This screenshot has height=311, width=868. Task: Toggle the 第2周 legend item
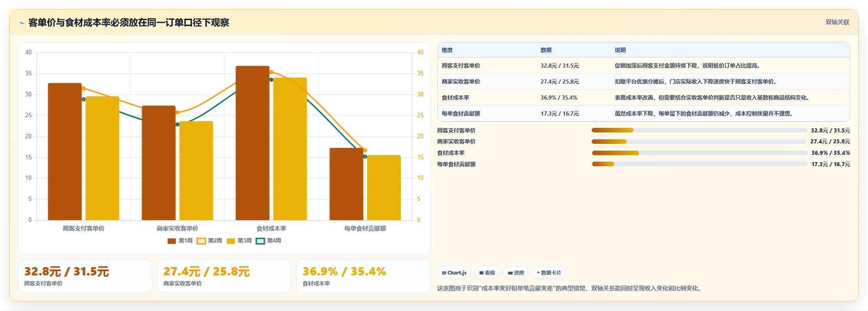tap(209, 241)
